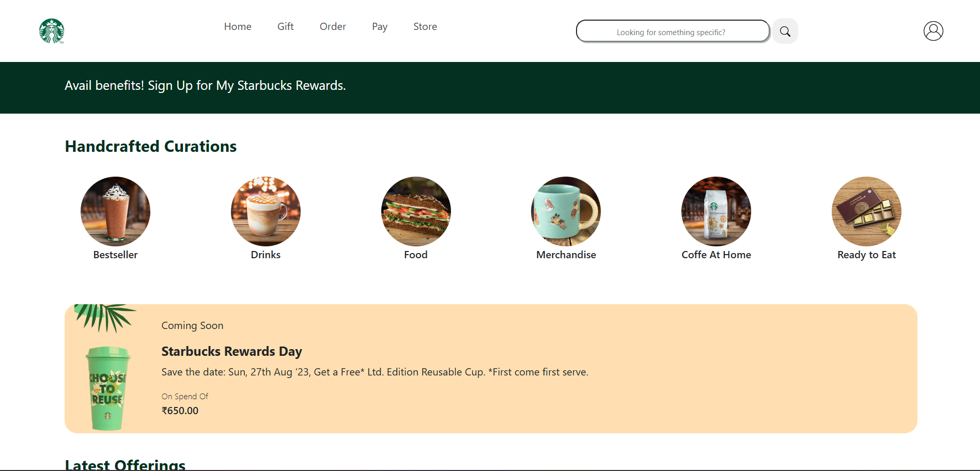Open the Pay navigation item

click(380, 26)
